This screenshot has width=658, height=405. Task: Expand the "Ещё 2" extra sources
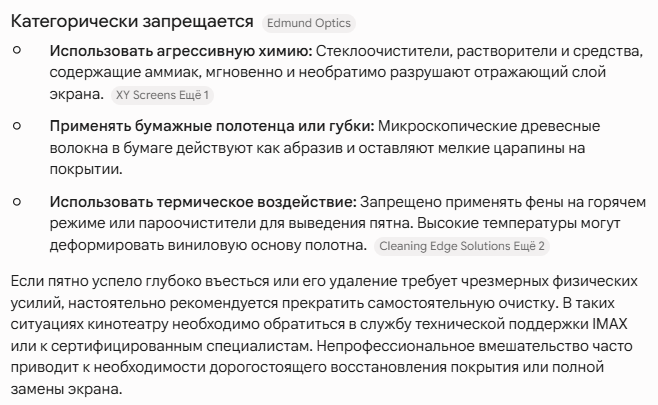pos(532,246)
